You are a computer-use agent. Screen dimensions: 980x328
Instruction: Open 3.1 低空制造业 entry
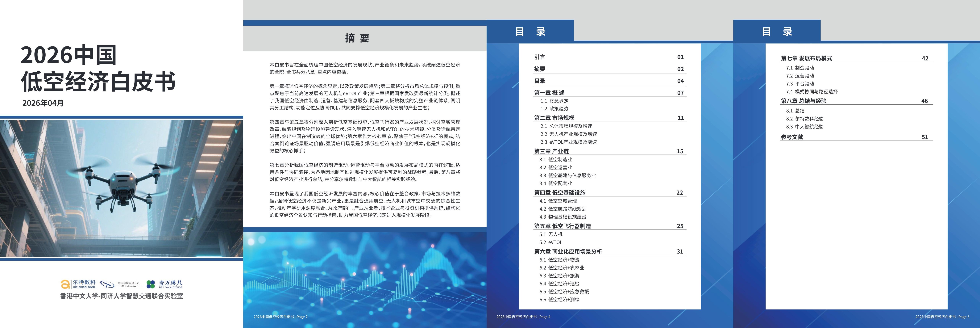coord(556,159)
